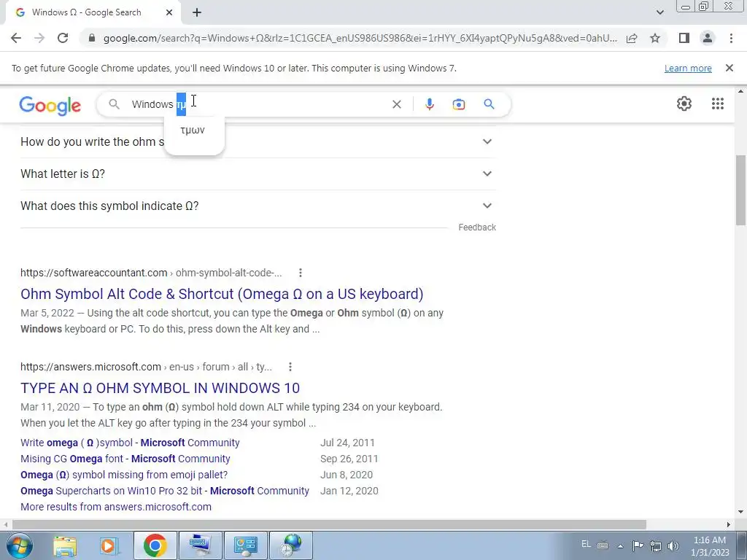Go to Google homepage via logo

pyautogui.click(x=50, y=105)
